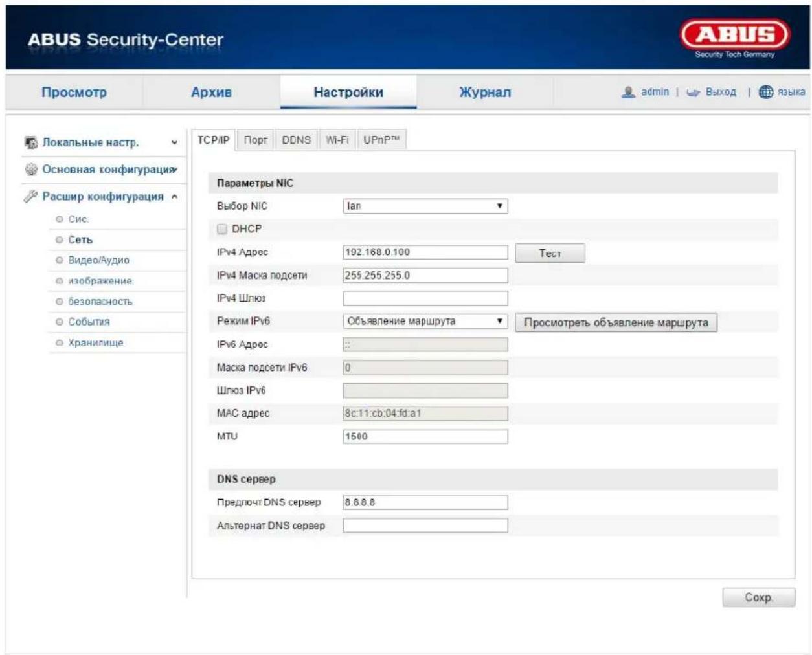The height and width of the screenshot is (655, 812).
Task: Select Сеть in the sidebar
Action: [81, 240]
